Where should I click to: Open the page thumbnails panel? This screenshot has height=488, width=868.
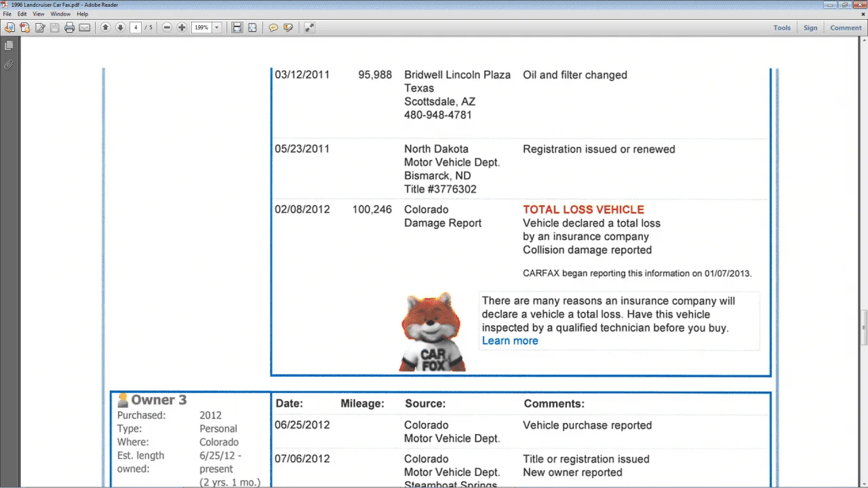9,45
